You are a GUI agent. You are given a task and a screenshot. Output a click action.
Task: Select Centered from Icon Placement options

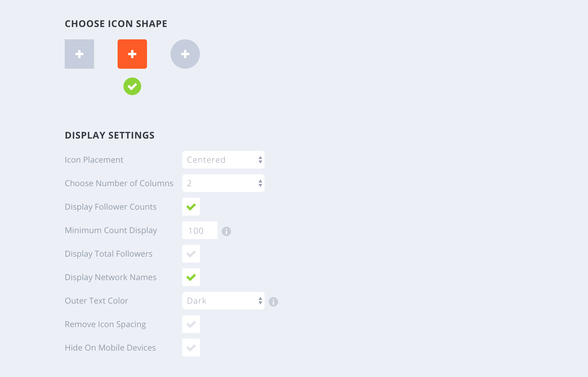[x=223, y=160]
